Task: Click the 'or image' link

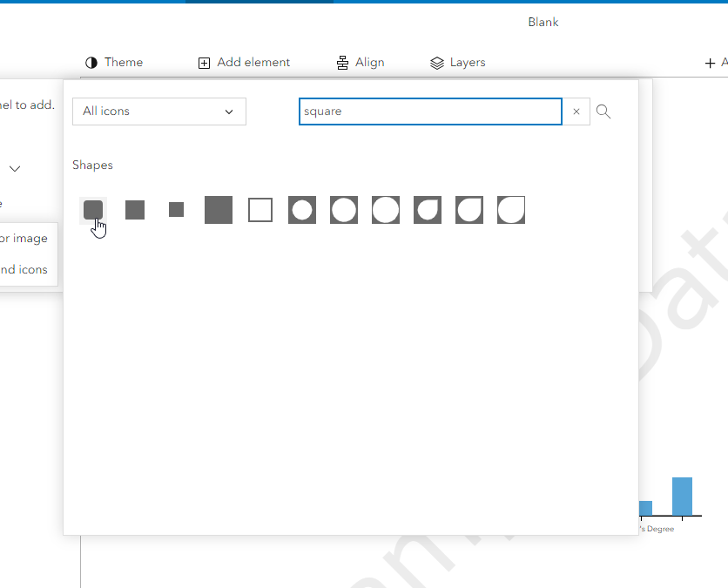Action: [23, 238]
